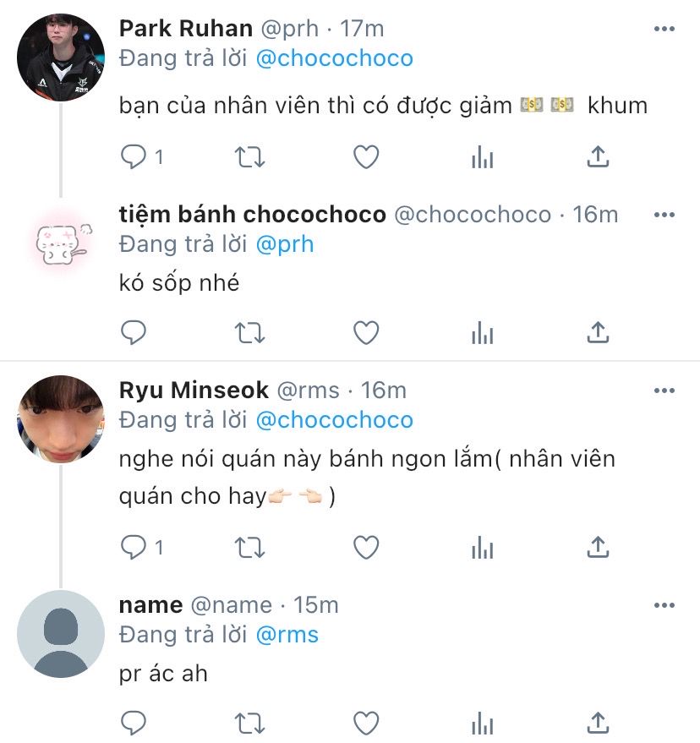View analytics on Ryu Minseok's tweet

tap(482, 548)
